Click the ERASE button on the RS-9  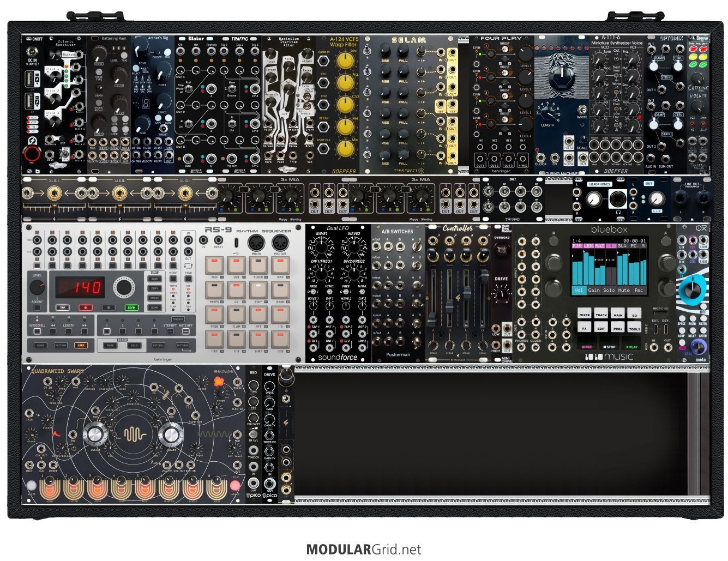coord(154,298)
